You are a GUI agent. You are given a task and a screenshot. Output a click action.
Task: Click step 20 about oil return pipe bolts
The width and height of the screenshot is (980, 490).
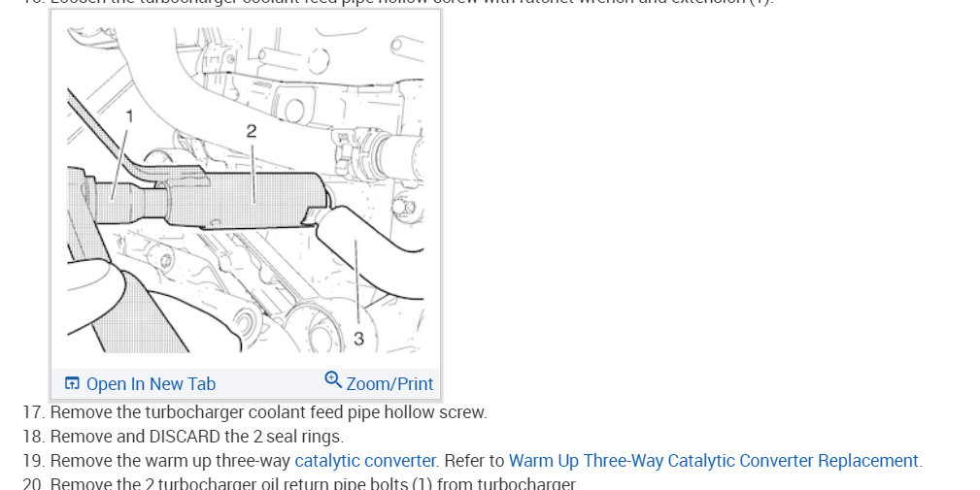point(299,483)
